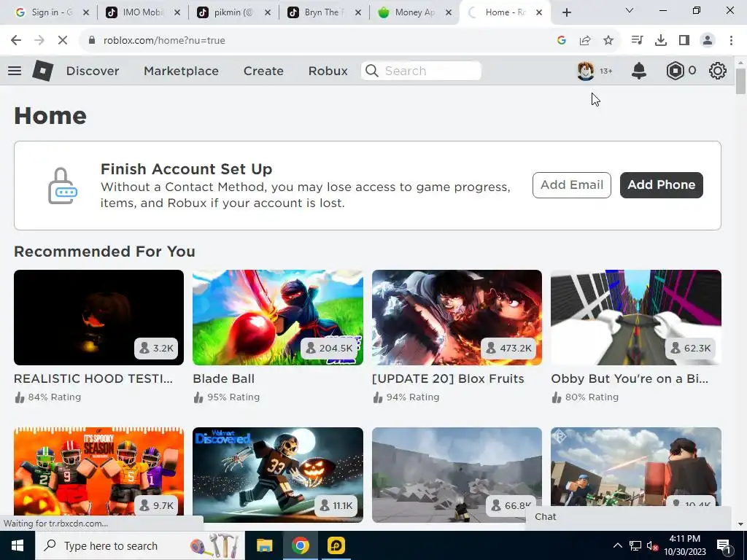747x560 pixels.
Task: Click the Windows taskbar search box
Action: pyautogui.click(x=139, y=545)
